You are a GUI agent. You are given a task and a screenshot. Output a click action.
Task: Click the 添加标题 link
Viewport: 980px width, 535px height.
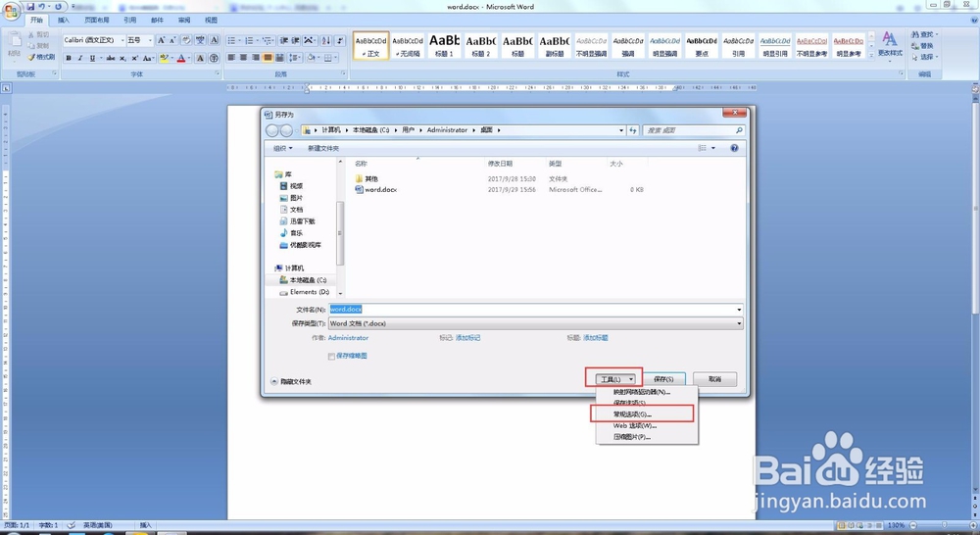point(596,337)
